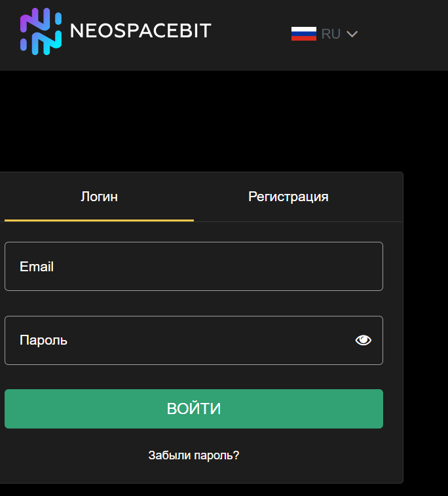448x496 pixels.
Task: Click the Russian flag icon
Action: [304, 34]
